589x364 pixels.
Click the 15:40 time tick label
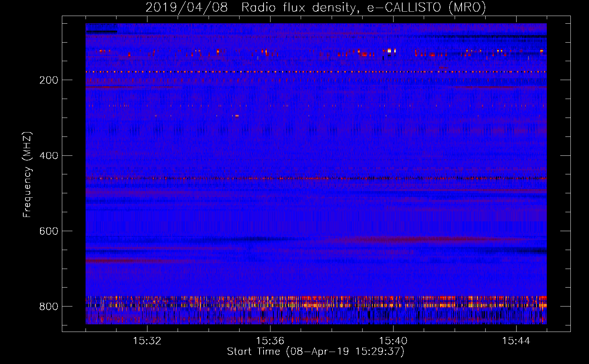[x=393, y=341]
